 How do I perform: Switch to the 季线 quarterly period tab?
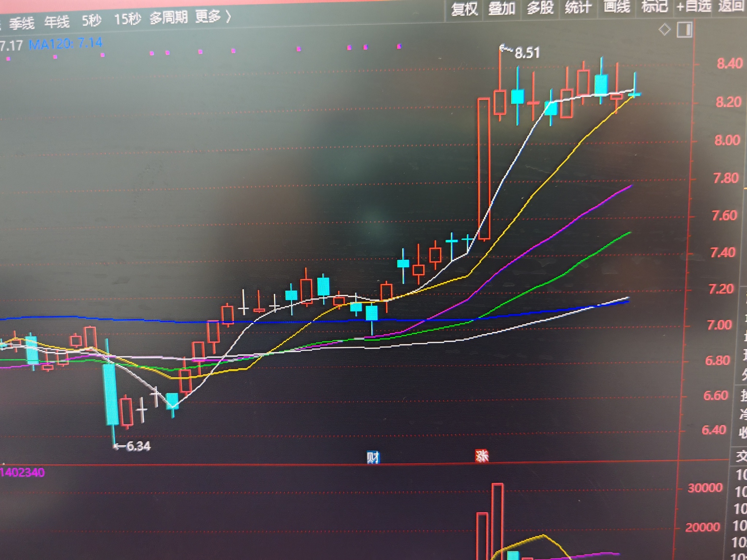[x=22, y=24]
